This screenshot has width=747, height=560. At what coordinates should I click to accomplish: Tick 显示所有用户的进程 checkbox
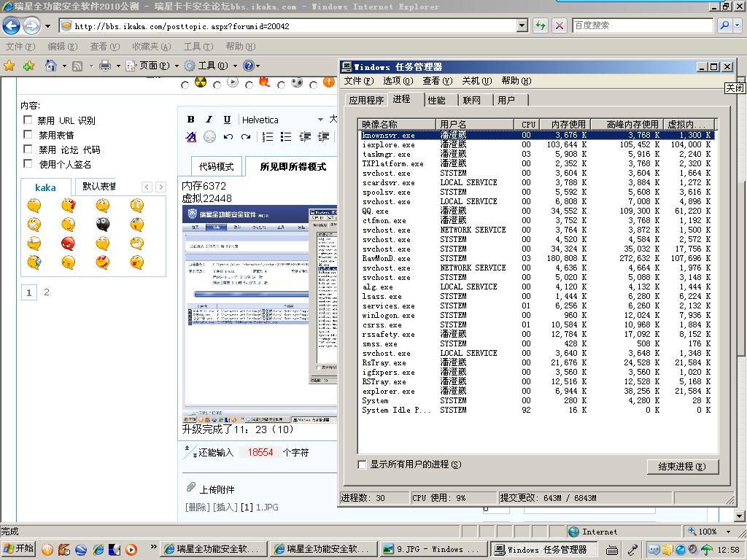pyautogui.click(x=362, y=464)
